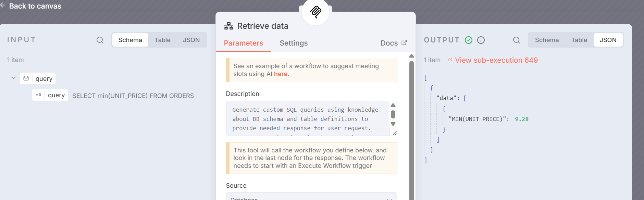Select the Parameters tab
The image size is (644, 200).
pyautogui.click(x=243, y=43)
